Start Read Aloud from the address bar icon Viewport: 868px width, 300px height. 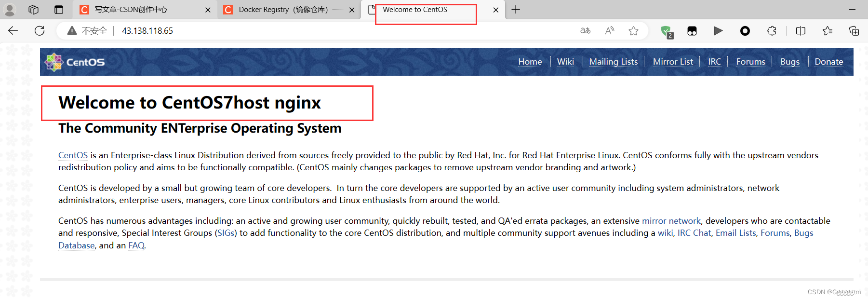610,31
